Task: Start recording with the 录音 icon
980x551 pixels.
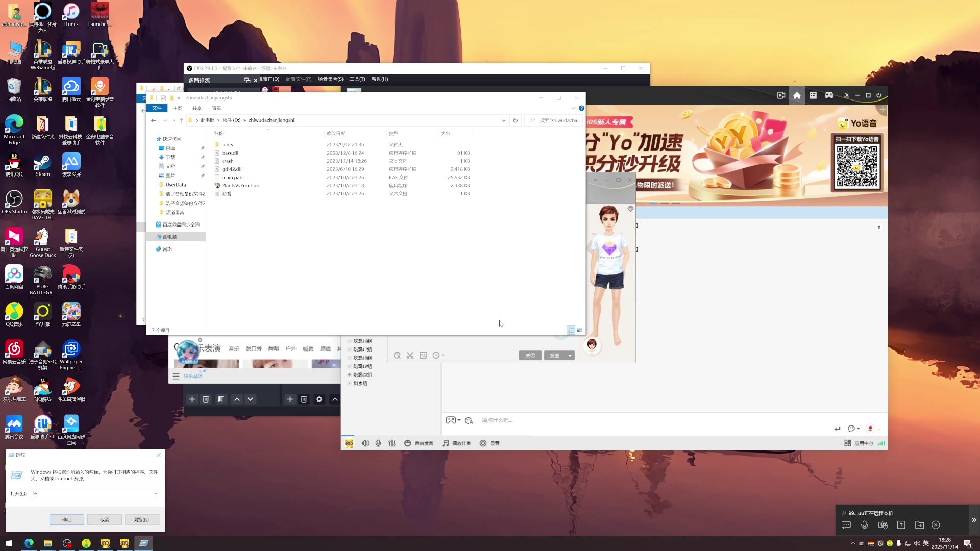Action: [483, 443]
